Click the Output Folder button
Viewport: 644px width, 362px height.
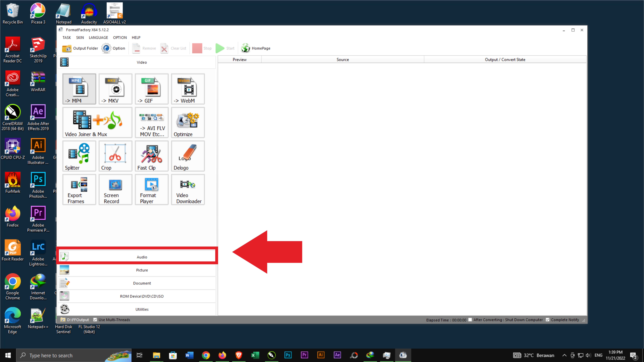tap(80, 48)
